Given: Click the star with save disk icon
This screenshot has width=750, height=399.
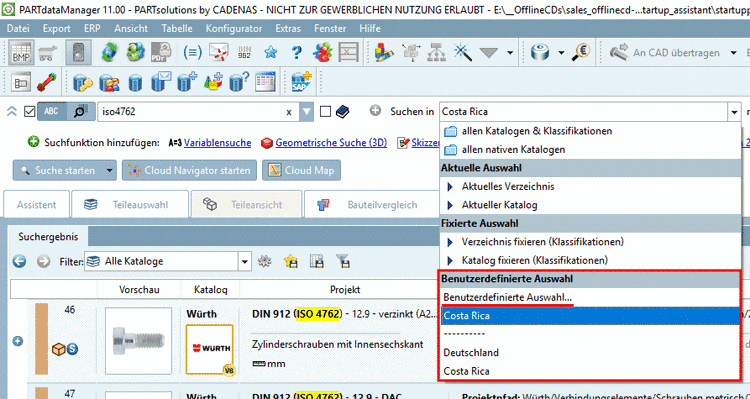Looking at the screenshot, I should click(x=291, y=261).
